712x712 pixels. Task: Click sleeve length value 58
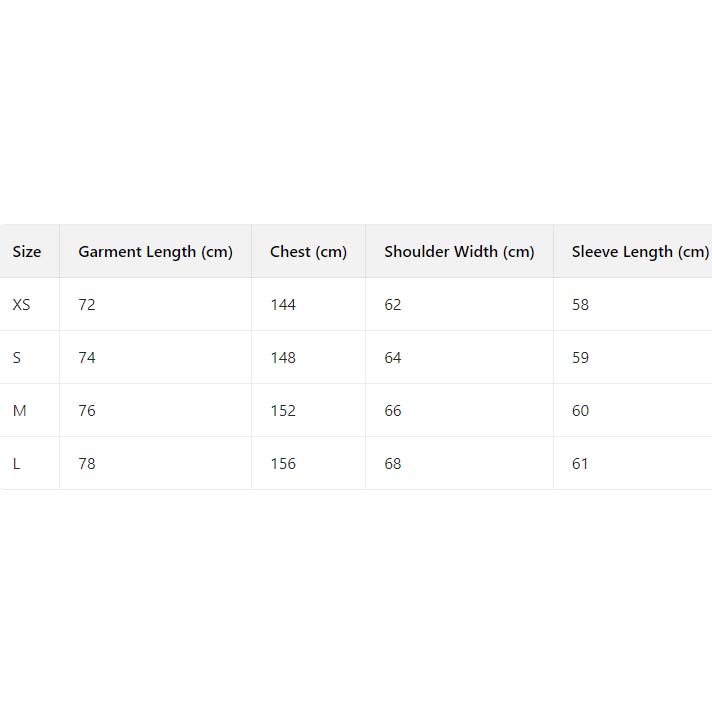tap(581, 305)
